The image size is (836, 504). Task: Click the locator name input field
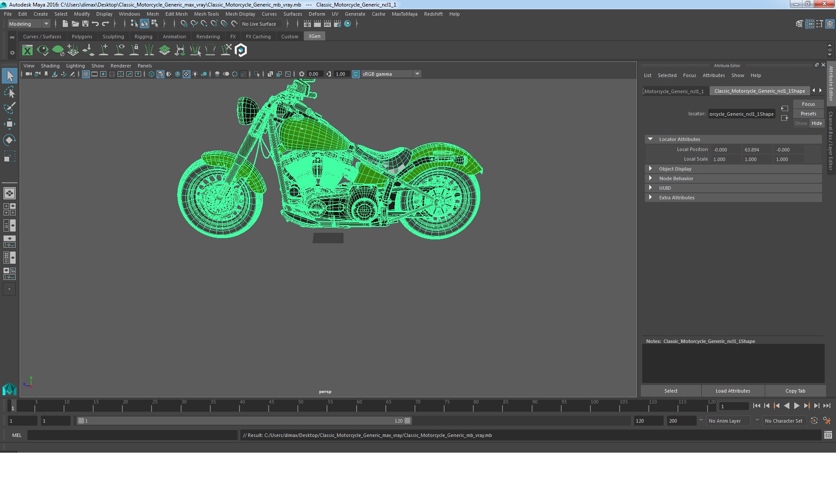coord(742,114)
